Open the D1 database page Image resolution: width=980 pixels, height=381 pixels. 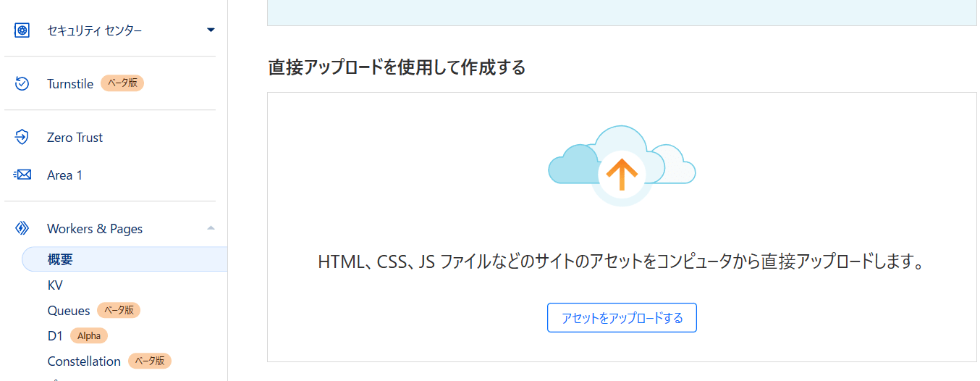(x=55, y=336)
